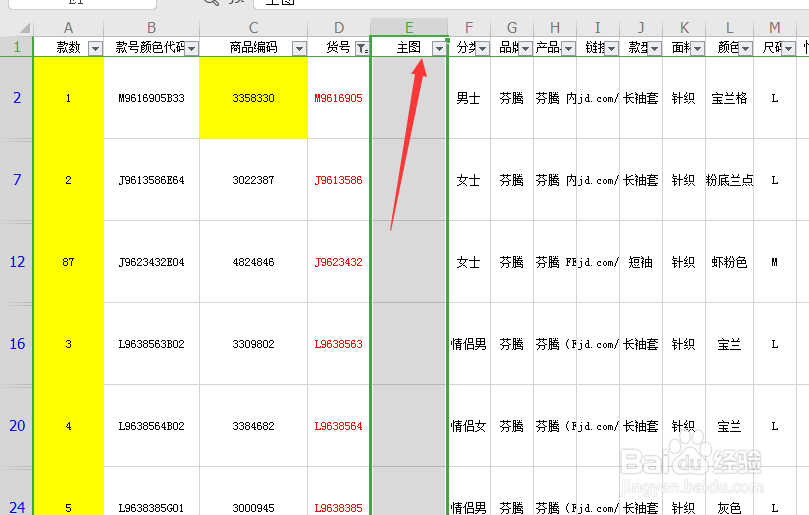Image resolution: width=809 pixels, height=515 pixels.
Task: Click the select-all corner triangle
Action: click(24, 27)
